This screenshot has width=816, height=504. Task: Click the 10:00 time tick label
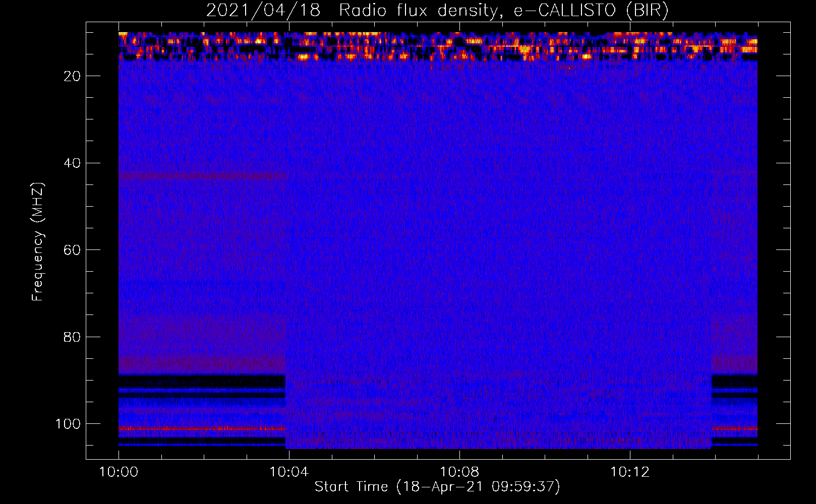tap(119, 472)
